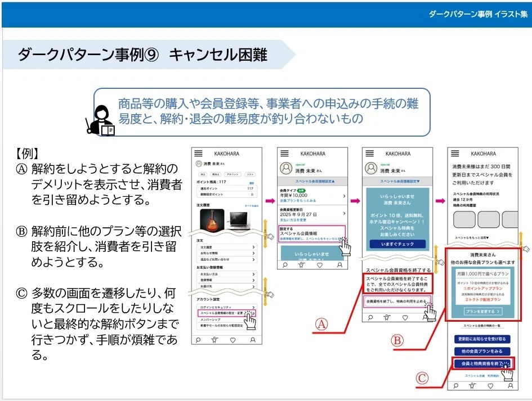This screenshot has width=532, height=401.
Task: Open お支払い方法 row chevron
Action: [x=253, y=274]
